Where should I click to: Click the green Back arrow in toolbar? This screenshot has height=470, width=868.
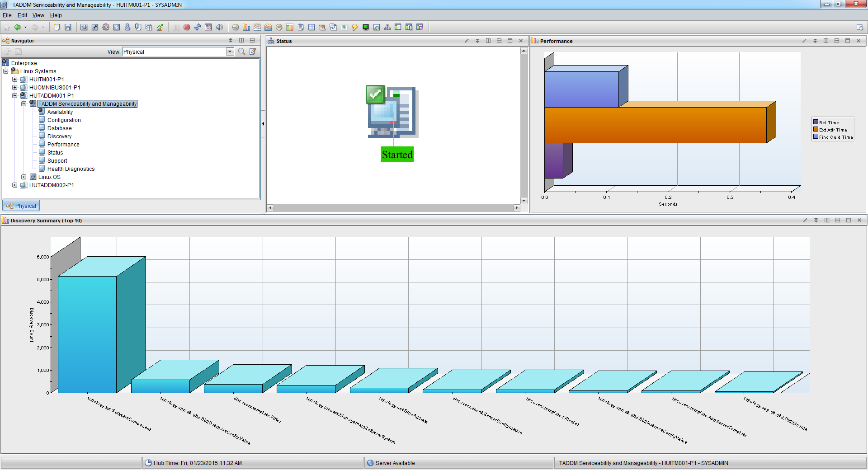point(17,27)
